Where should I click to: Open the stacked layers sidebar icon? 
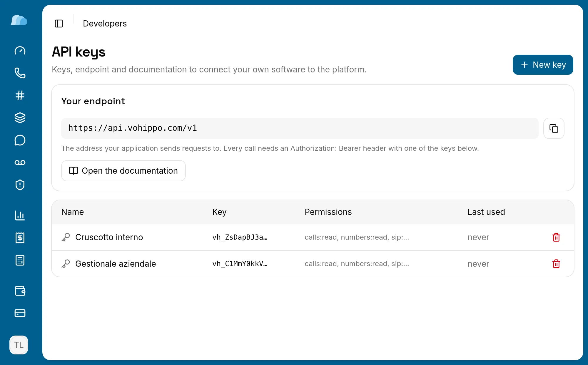[x=20, y=118]
